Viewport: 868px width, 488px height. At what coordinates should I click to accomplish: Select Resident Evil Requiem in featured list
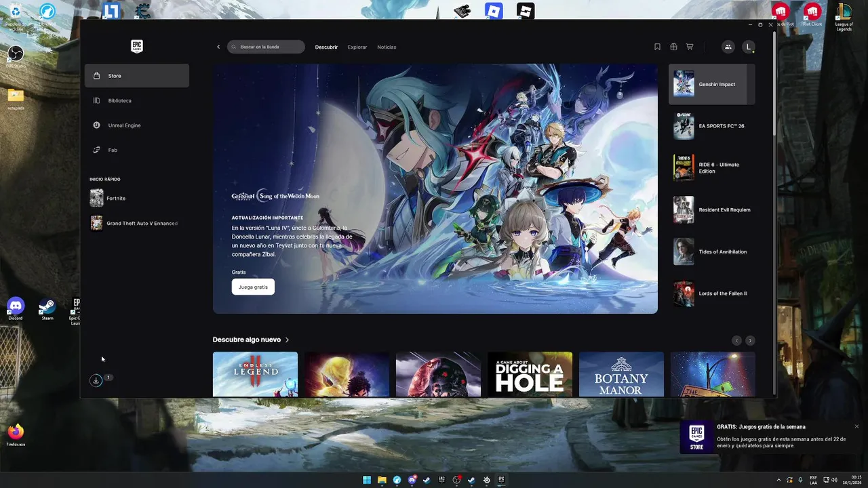tap(711, 209)
